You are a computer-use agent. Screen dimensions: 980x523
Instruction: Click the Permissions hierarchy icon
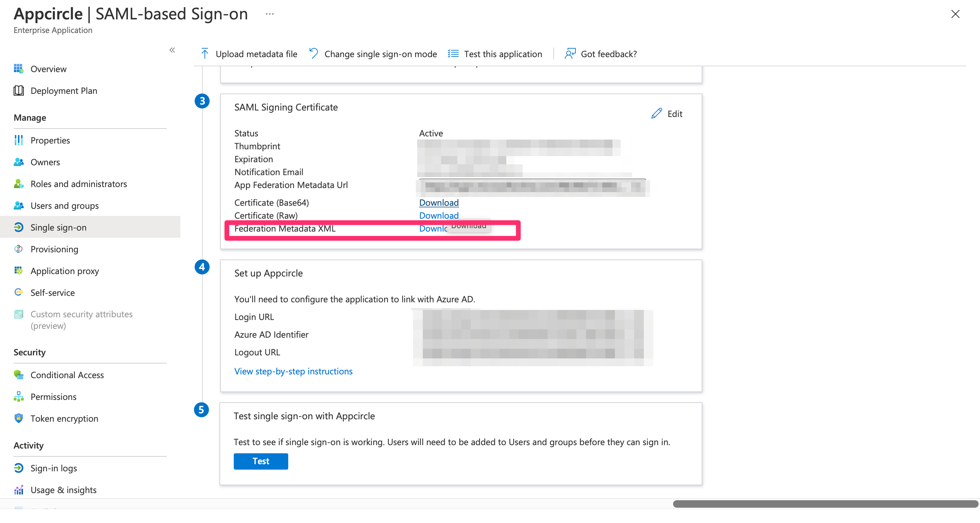(19, 397)
